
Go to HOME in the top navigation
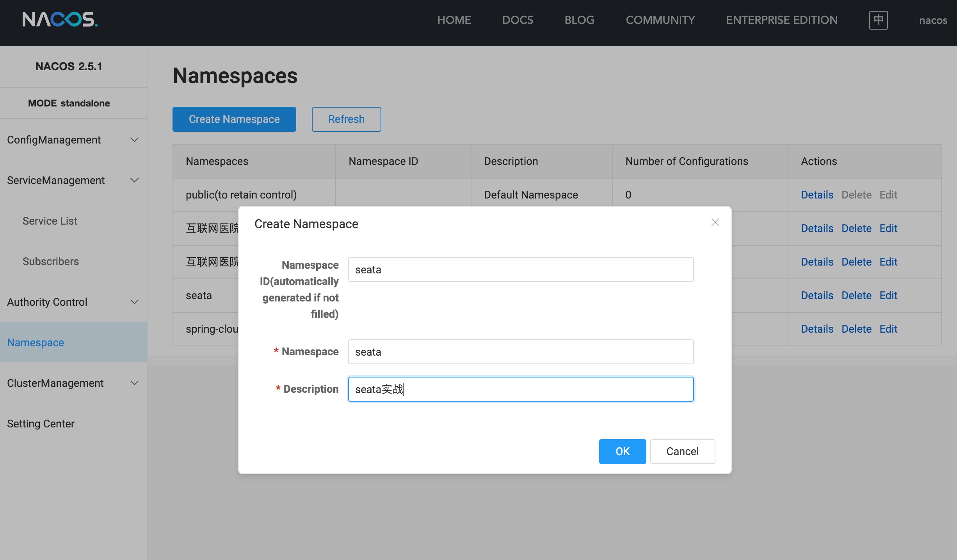pos(454,20)
